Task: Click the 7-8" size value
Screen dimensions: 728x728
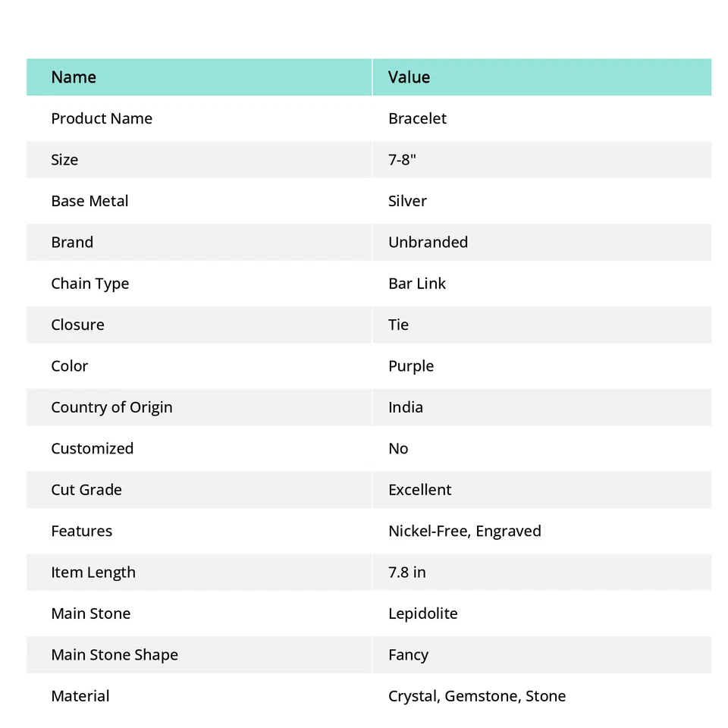Action: point(402,160)
